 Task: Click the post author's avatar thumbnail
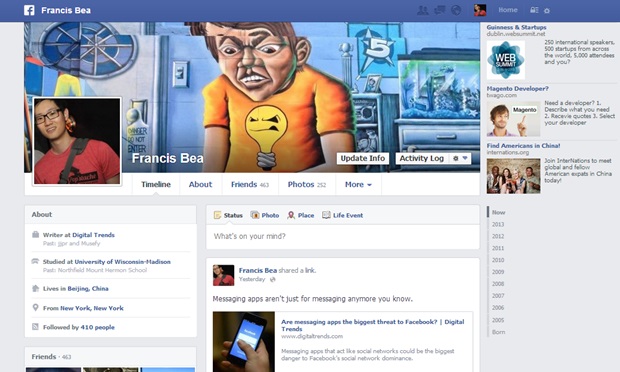click(223, 275)
